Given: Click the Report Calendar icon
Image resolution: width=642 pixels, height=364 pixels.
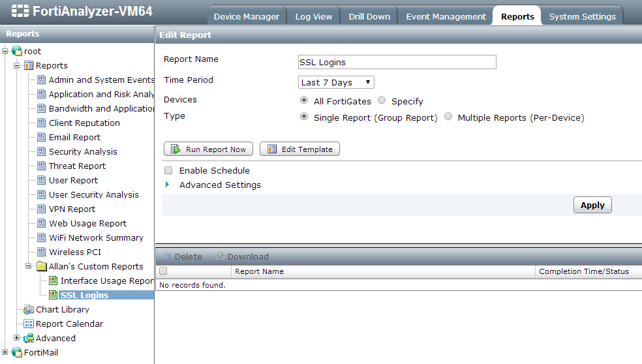Looking at the screenshot, I should click(x=29, y=324).
